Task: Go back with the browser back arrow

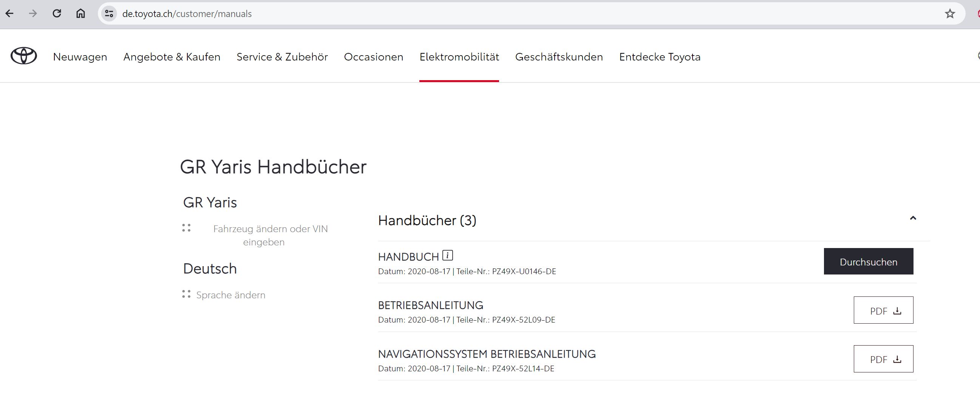Action: click(x=9, y=14)
